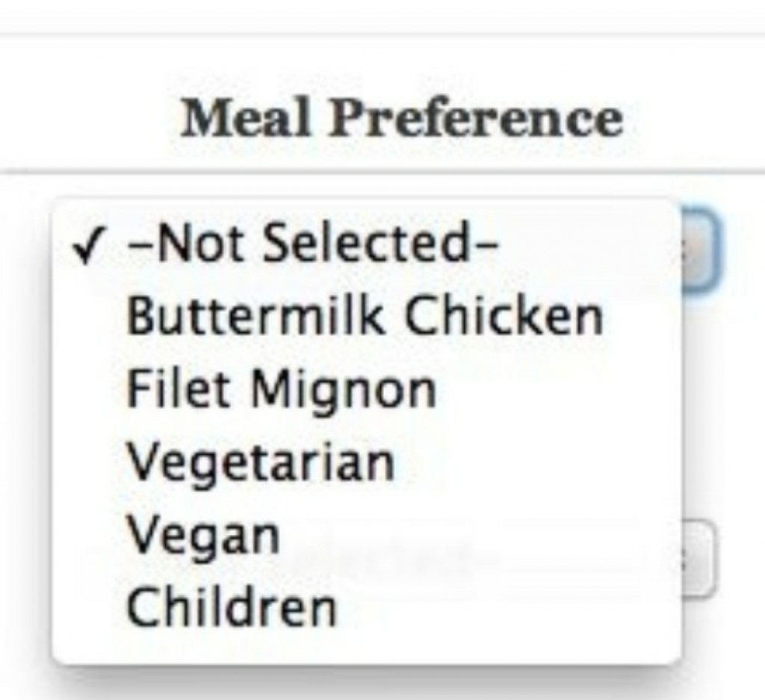
Task: Choose the Vegan option
Action: tap(203, 535)
